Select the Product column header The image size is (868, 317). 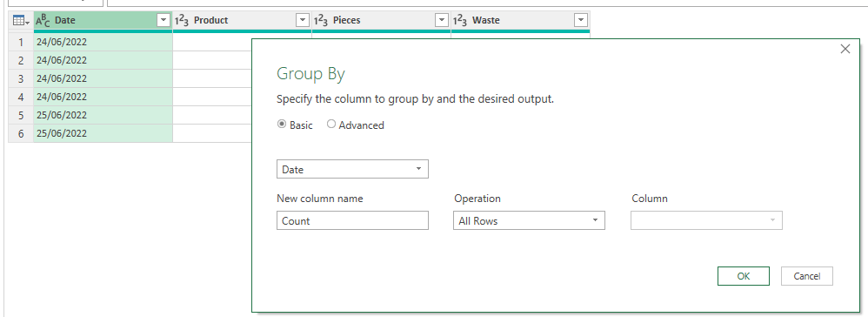(x=243, y=21)
